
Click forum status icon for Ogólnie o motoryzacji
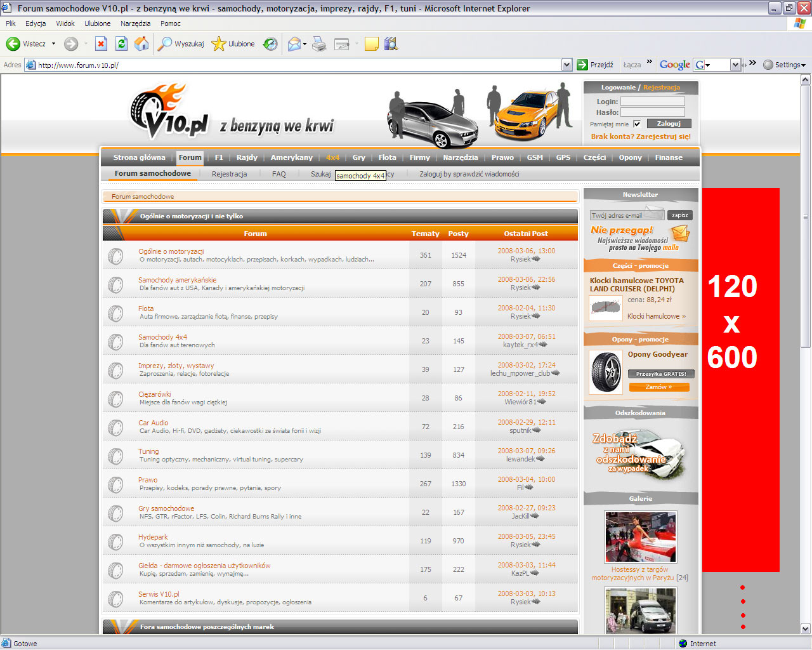click(115, 256)
